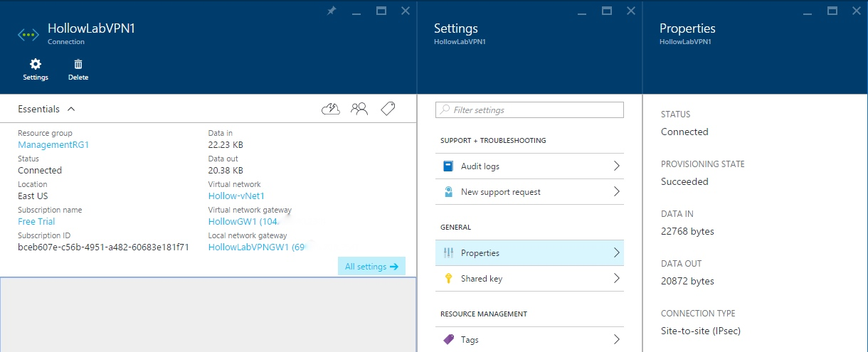Pin the HollowLabVPN1 blade to dashboard

tap(331, 11)
